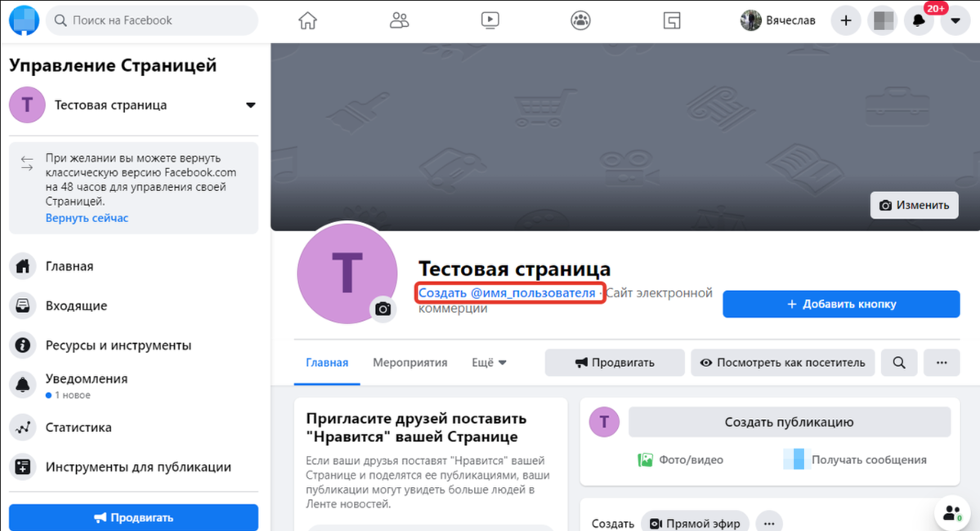This screenshot has width=980, height=531.
Task: Open the Watch video icon
Action: (x=490, y=20)
